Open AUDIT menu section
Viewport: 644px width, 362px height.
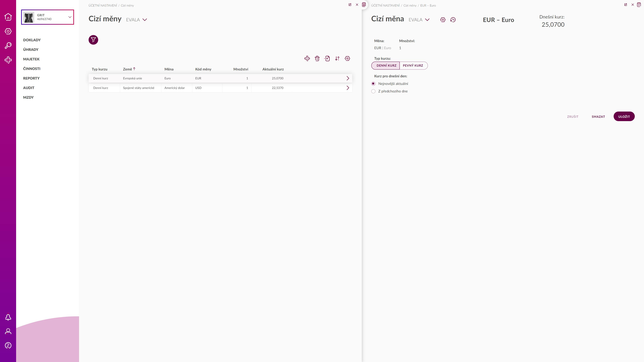(29, 88)
